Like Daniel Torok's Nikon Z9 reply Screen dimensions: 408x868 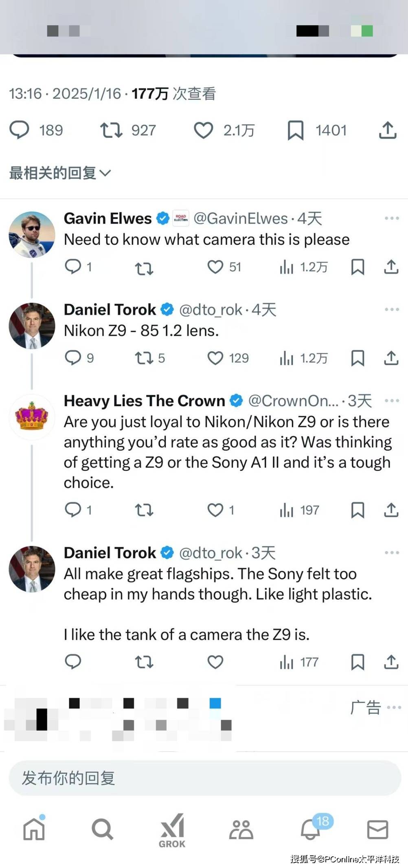point(215,358)
